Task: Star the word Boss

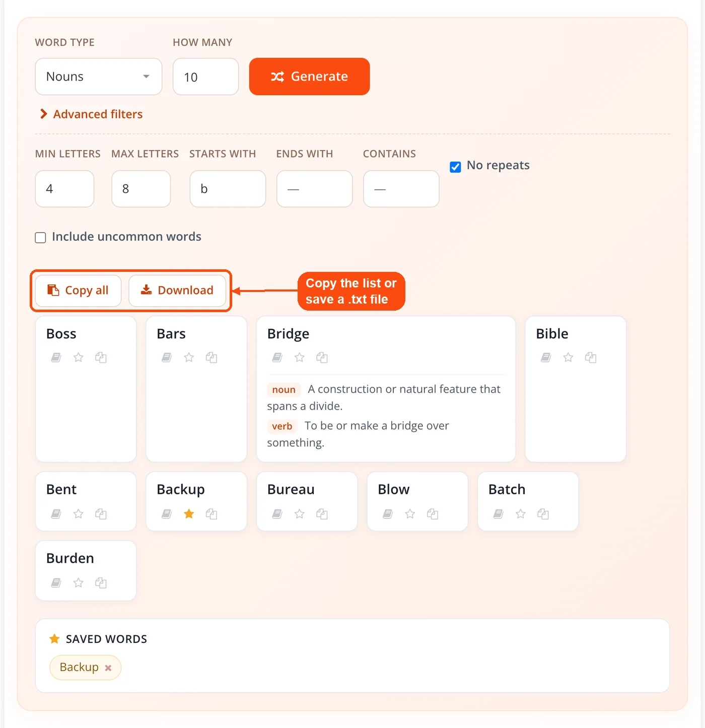Action: [78, 357]
